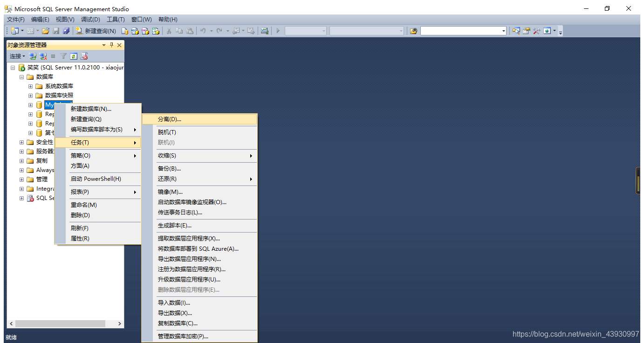This screenshot has width=644, height=343.
Task: Click the Toolbox hammer-and-wrench icon
Action: [x=537, y=31]
